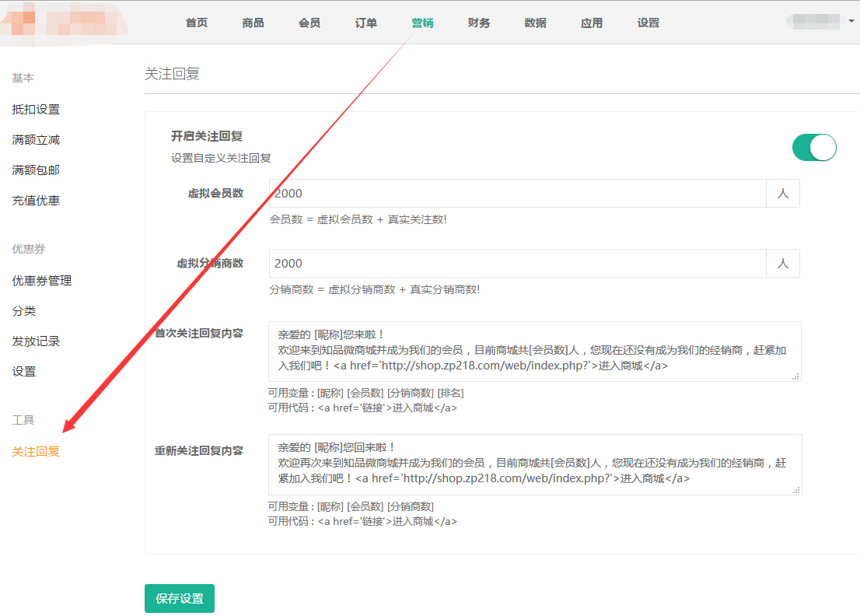Toggle the 开启关注回复 switch off

[x=814, y=147]
